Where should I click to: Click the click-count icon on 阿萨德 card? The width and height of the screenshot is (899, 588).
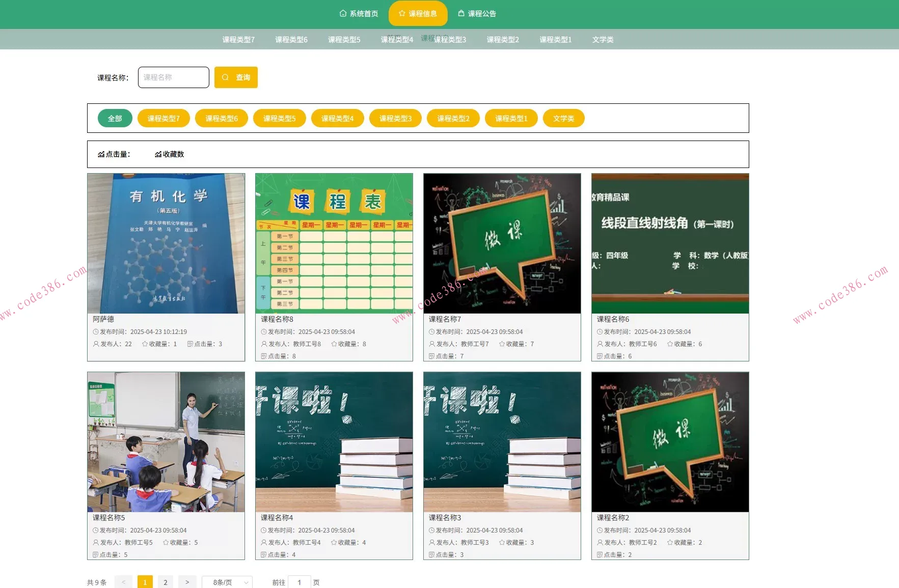click(190, 344)
